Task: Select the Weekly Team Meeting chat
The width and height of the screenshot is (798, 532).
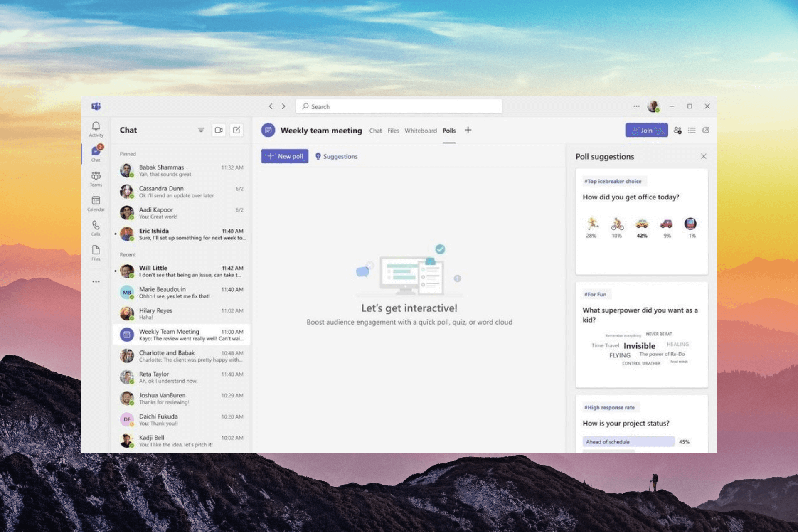Action: tap(182, 335)
